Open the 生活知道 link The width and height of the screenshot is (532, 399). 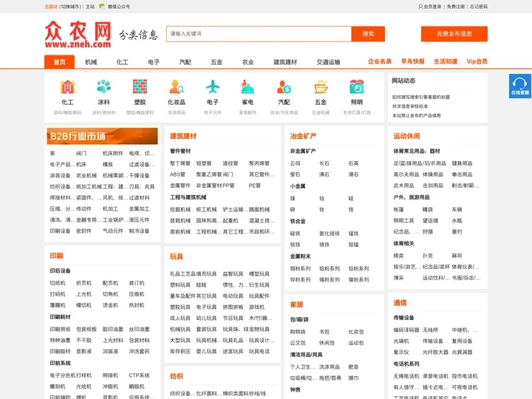[x=446, y=61]
